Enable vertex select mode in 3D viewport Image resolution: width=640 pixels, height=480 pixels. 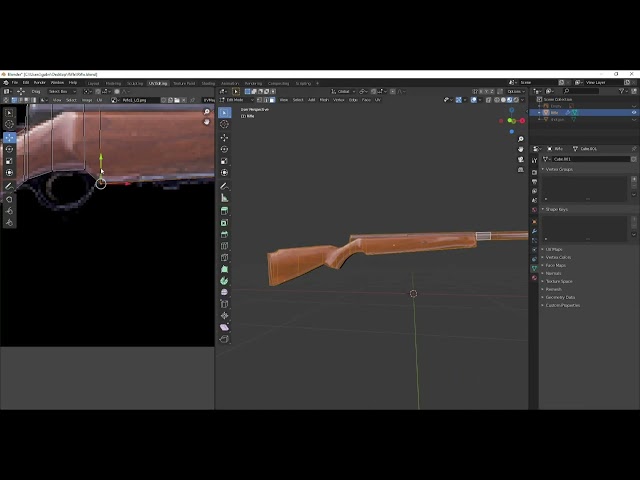coord(260,100)
